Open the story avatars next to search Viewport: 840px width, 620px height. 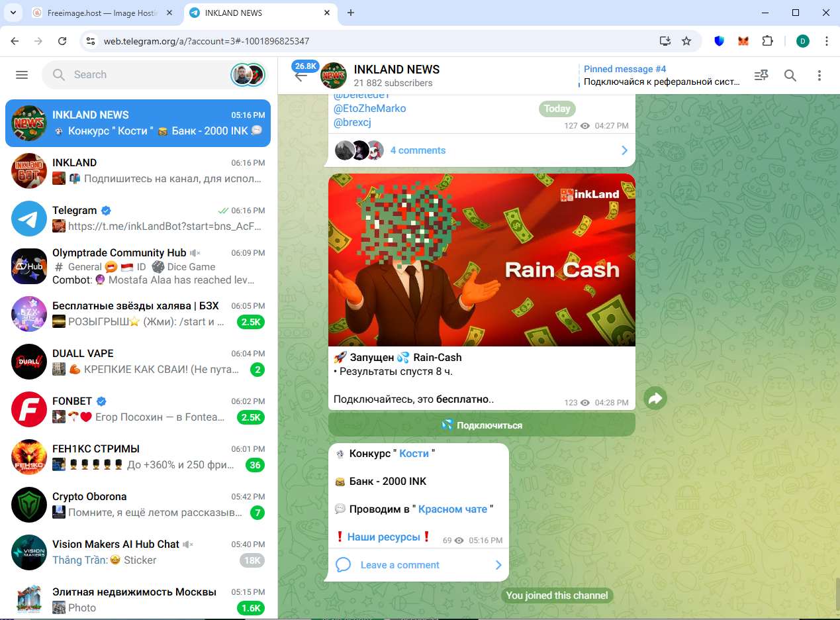[x=248, y=75]
